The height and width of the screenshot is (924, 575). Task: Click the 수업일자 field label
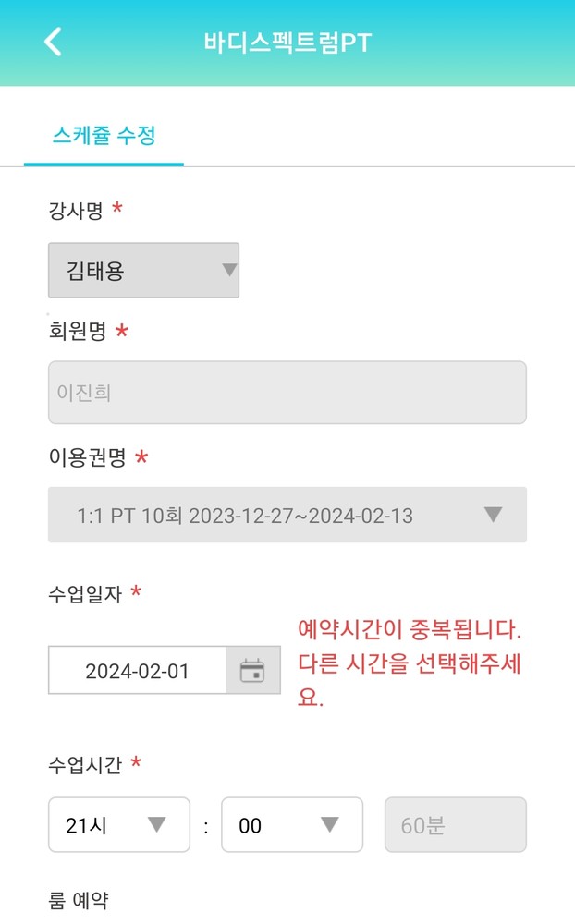pos(86,592)
